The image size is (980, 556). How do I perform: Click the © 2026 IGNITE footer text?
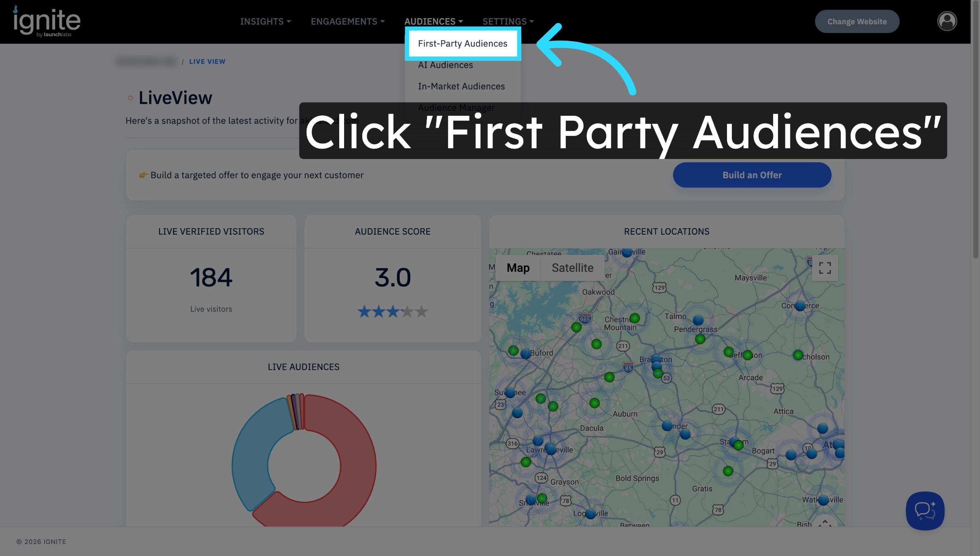click(41, 542)
